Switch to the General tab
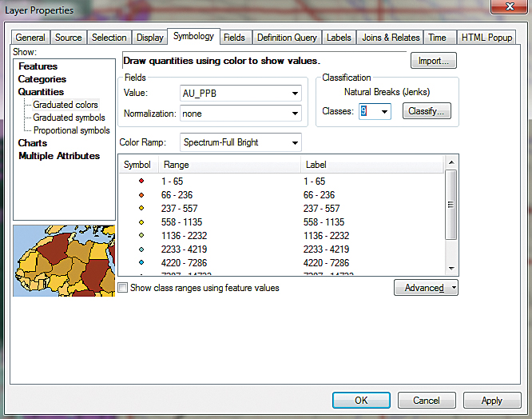The height and width of the screenshot is (419, 532). [x=30, y=38]
